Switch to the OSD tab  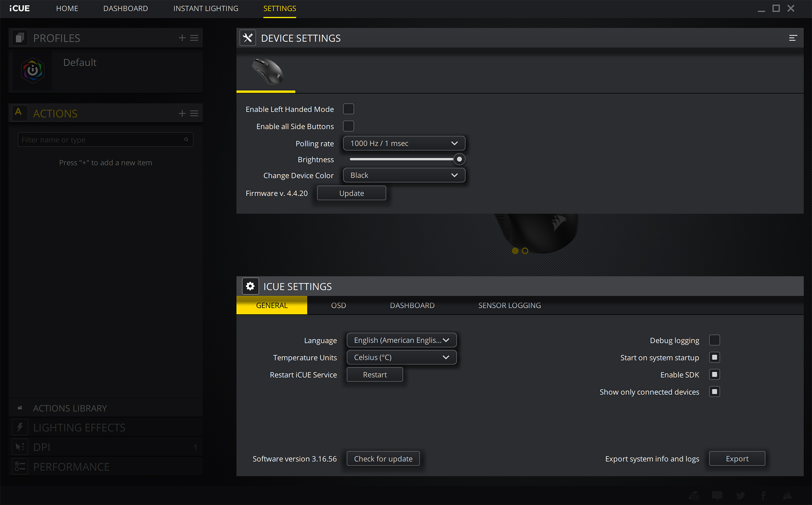tap(338, 305)
